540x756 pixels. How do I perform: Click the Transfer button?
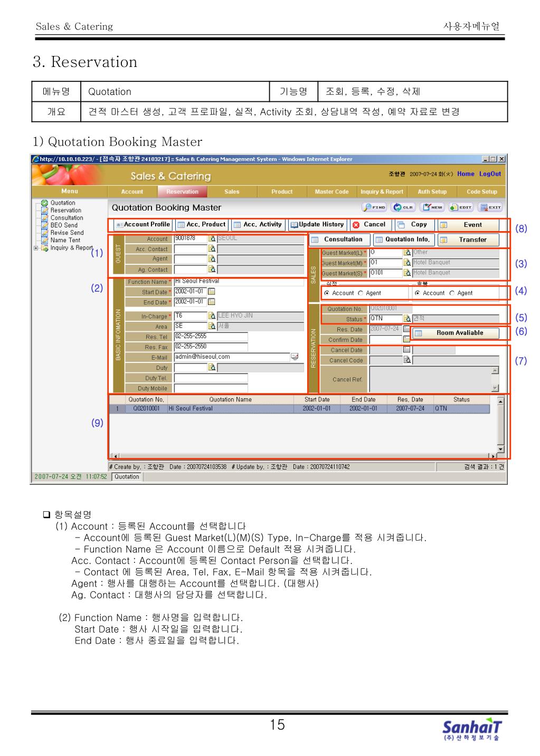click(468, 240)
